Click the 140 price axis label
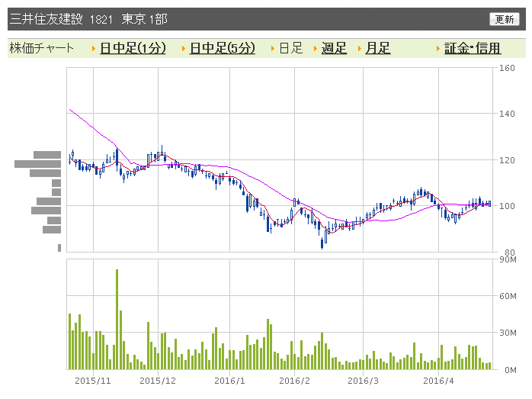 pos(507,114)
